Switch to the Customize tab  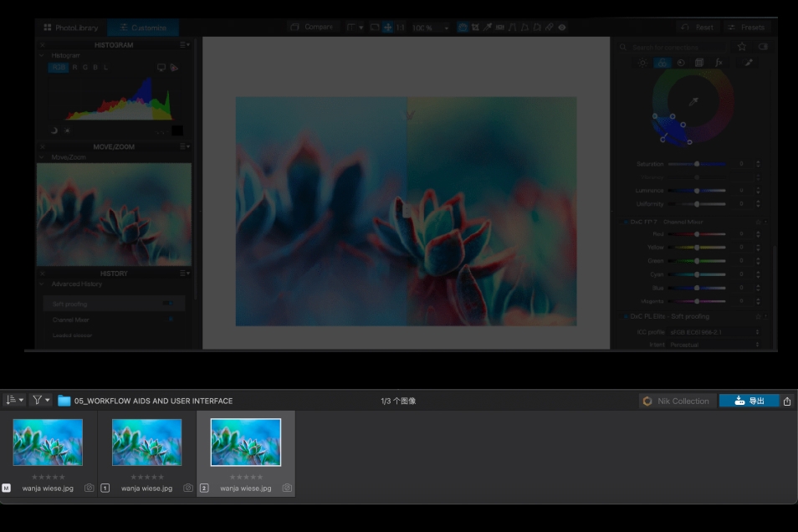142,28
